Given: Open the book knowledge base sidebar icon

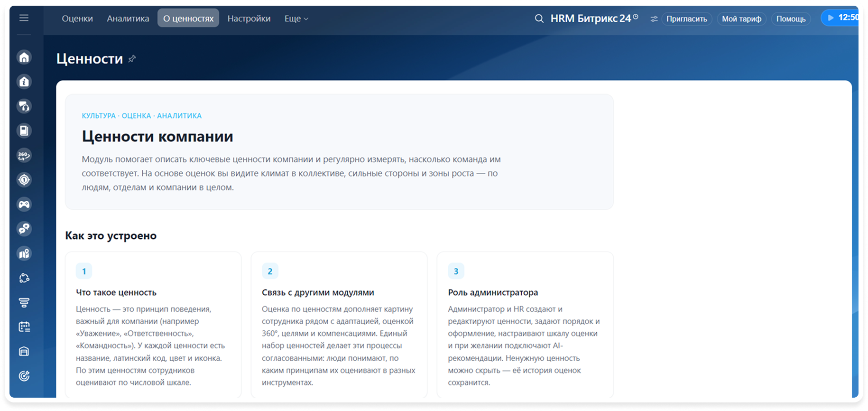Looking at the screenshot, I should coord(24,131).
